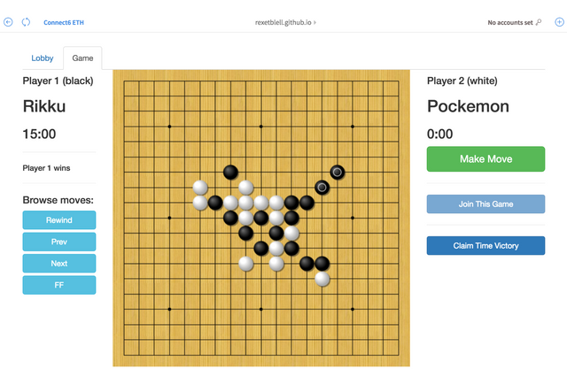
Task: Click the plus icon at top right
Action: 559,22
